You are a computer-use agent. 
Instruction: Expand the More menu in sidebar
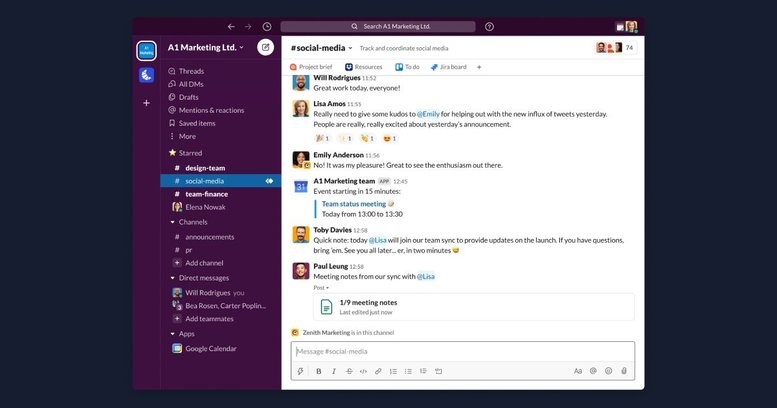pos(182,136)
